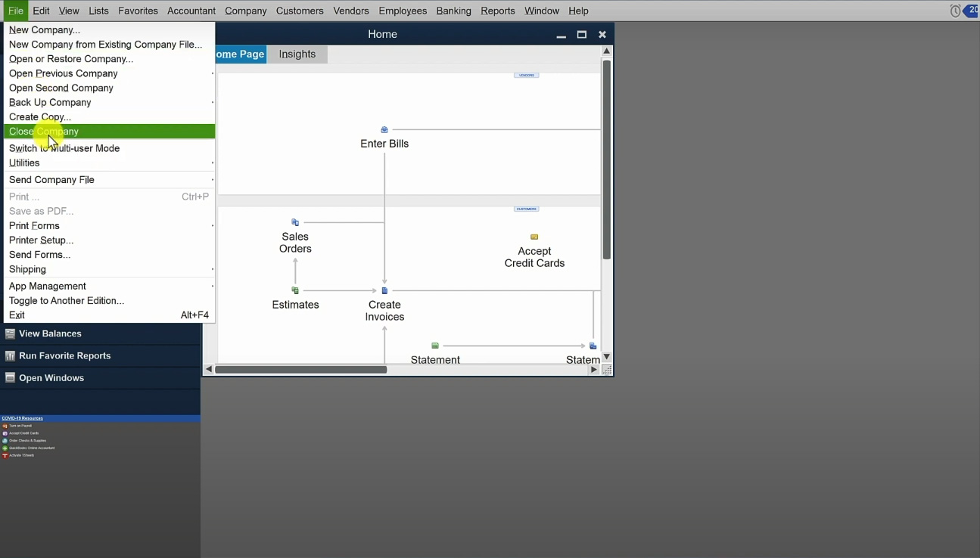Viewport: 980px width, 558px height.
Task: Click the reminders alarm clock icon
Action: coord(955,11)
